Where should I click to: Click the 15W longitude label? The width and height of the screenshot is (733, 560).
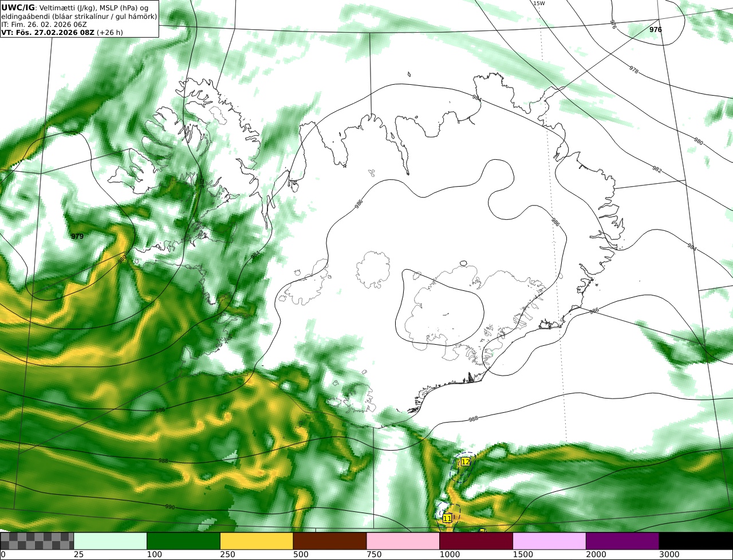[x=539, y=3]
